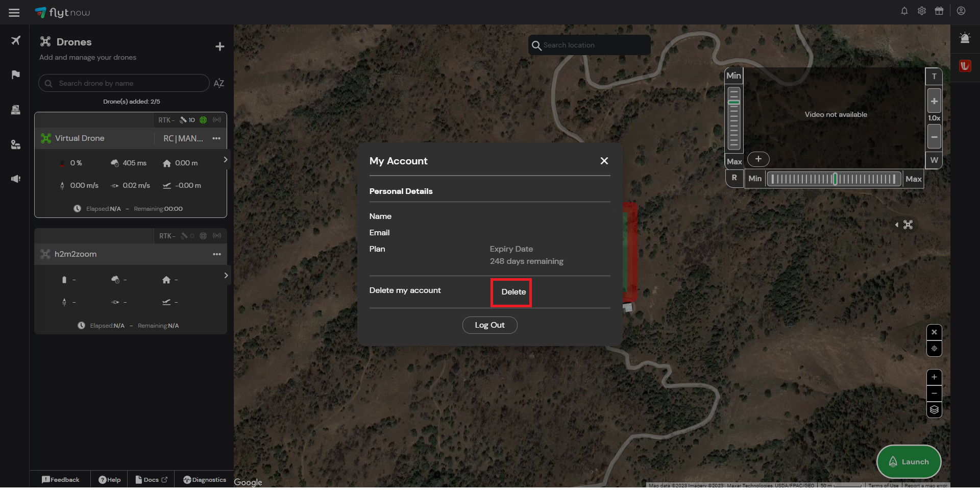Click the alarm siren alert icon
This screenshot has height=490, width=980.
pyautogui.click(x=964, y=38)
